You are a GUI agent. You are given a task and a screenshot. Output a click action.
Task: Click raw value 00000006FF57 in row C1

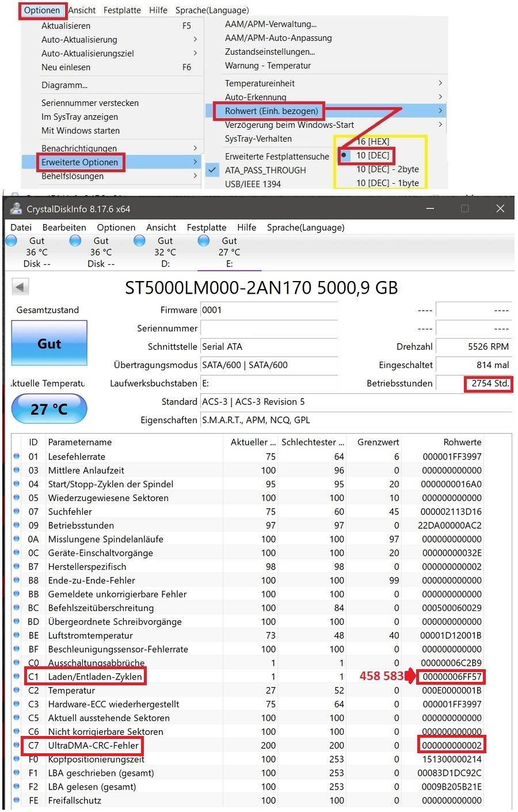tap(452, 677)
